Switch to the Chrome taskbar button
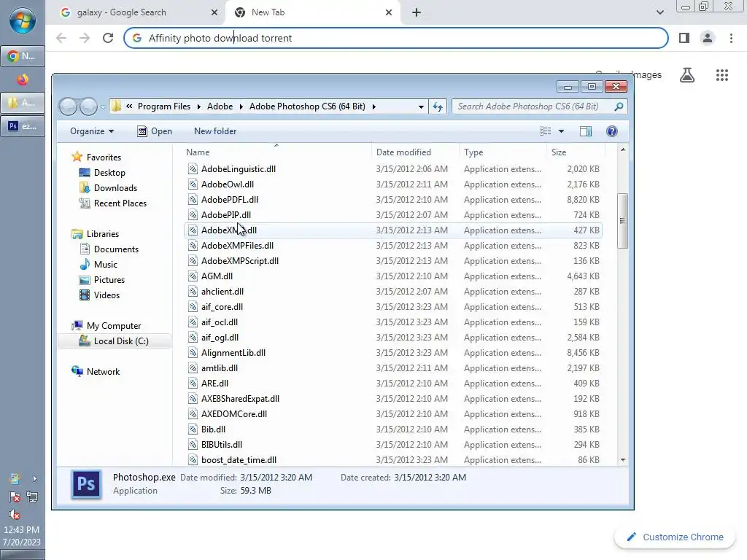747x560 pixels. [23, 56]
